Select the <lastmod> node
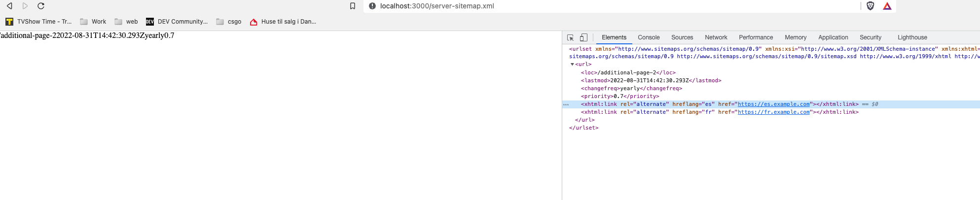Screen dimensions: 980x200 point(651,80)
